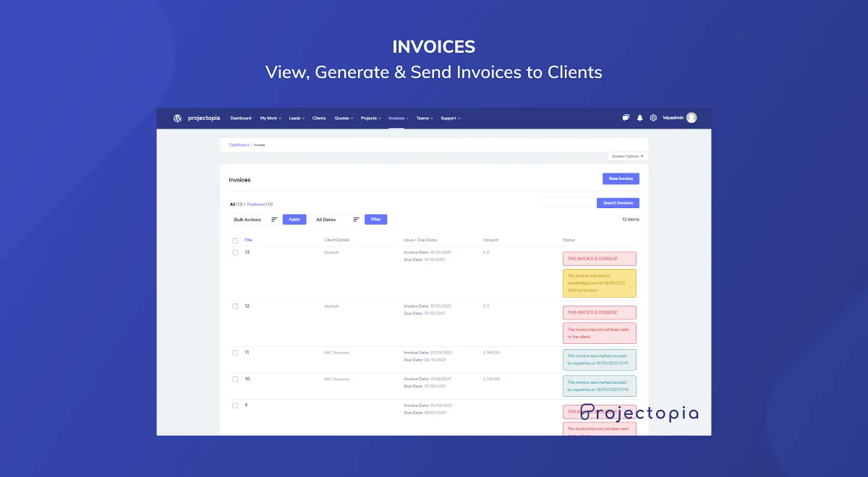The width and height of the screenshot is (868, 477).
Task: Open the chat messages icon
Action: tap(626, 118)
